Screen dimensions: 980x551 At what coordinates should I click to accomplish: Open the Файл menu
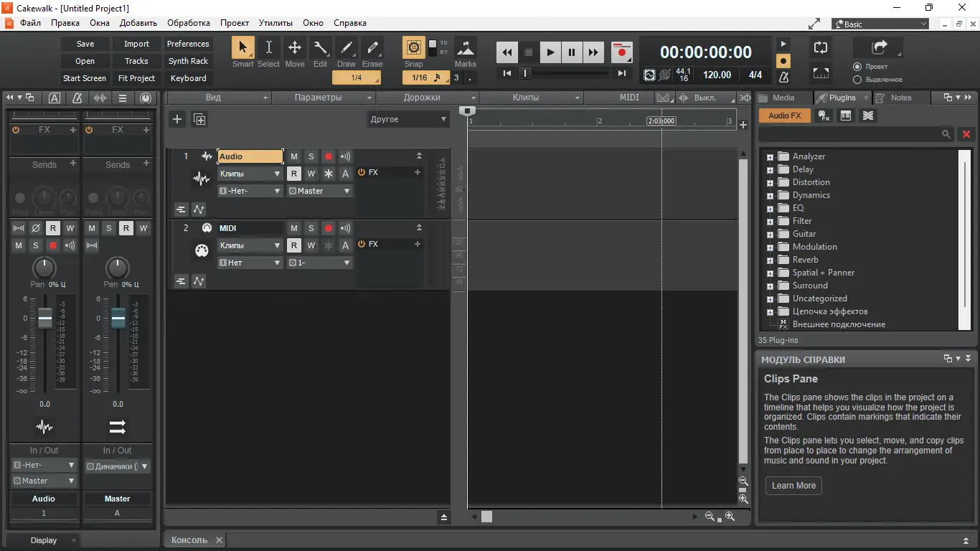pos(30,23)
